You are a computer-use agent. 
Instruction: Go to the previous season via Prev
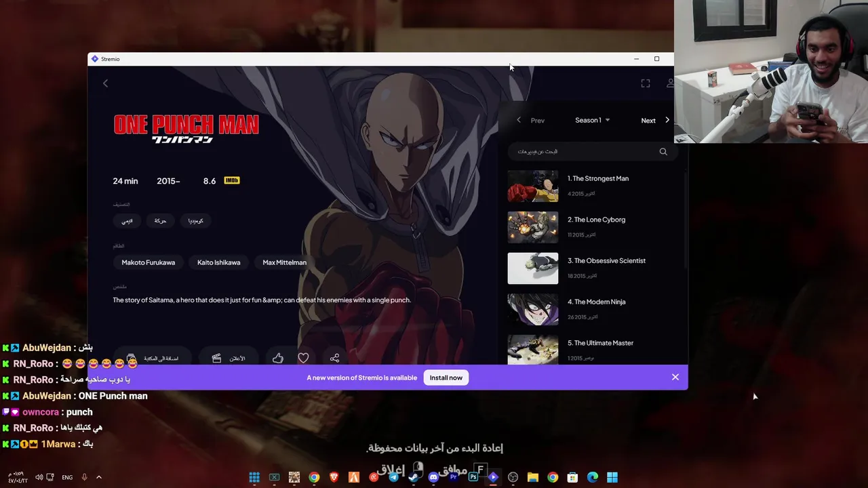(x=530, y=121)
